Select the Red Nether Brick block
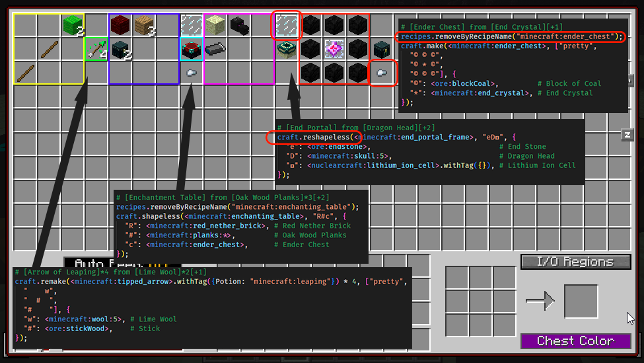The width and height of the screenshot is (644, 363). 120,26
